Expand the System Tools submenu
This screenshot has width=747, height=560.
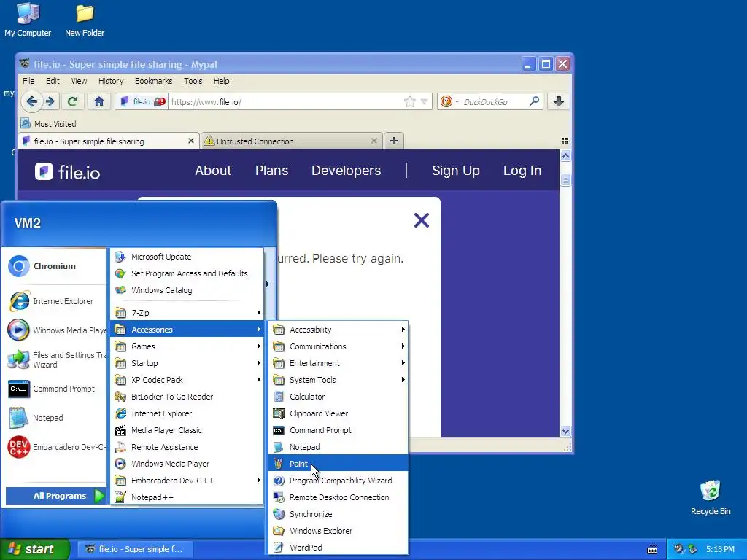click(338, 379)
